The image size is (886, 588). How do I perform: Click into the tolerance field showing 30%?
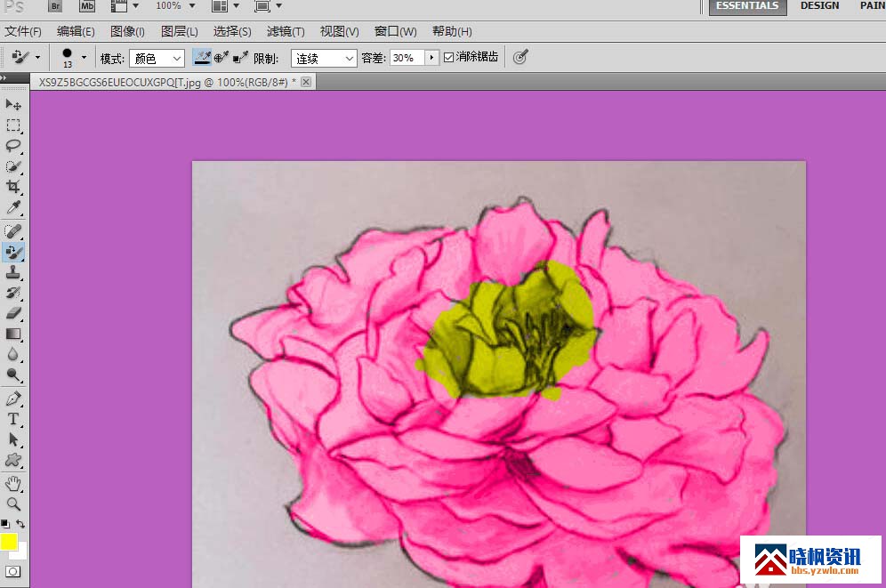pos(407,58)
